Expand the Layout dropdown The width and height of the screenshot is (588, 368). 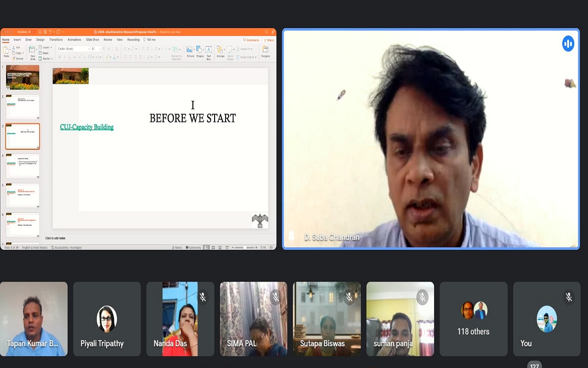tap(45, 47)
